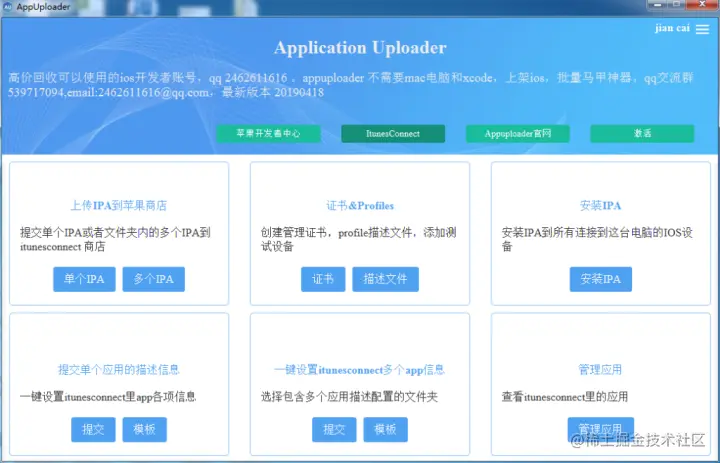
Task: Click description 一键设置itunesconnect里app各项信息
Action: (x=108, y=397)
